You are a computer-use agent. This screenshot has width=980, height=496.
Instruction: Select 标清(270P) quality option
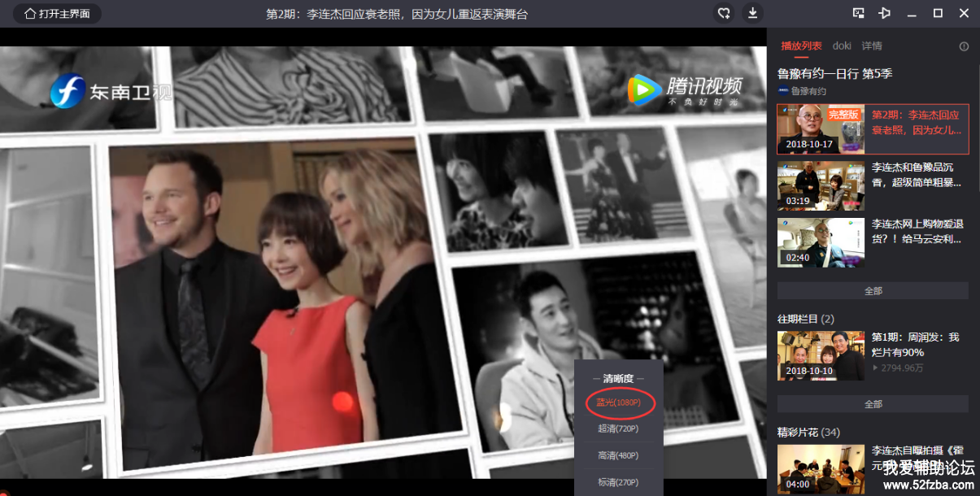pos(618,482)
